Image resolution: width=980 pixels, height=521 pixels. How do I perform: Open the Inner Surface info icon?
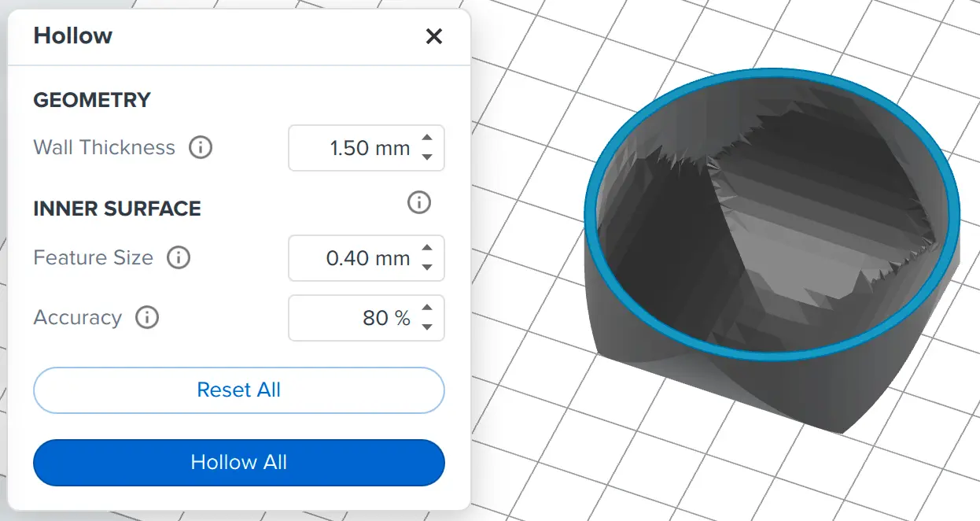point(419,202)
